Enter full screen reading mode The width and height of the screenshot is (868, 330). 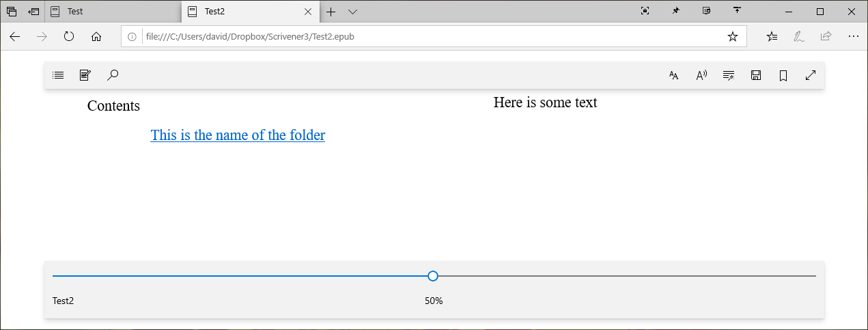pos(811,75)
